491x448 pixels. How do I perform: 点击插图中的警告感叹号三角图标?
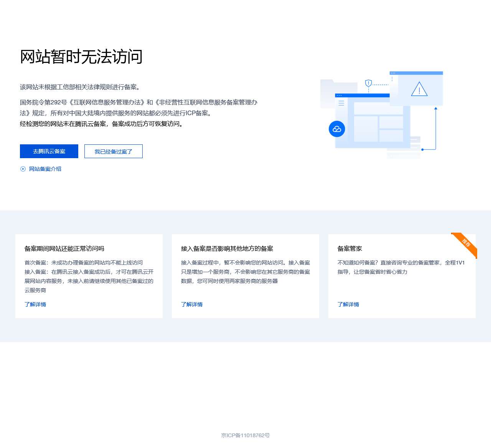(x=419, y=90)
